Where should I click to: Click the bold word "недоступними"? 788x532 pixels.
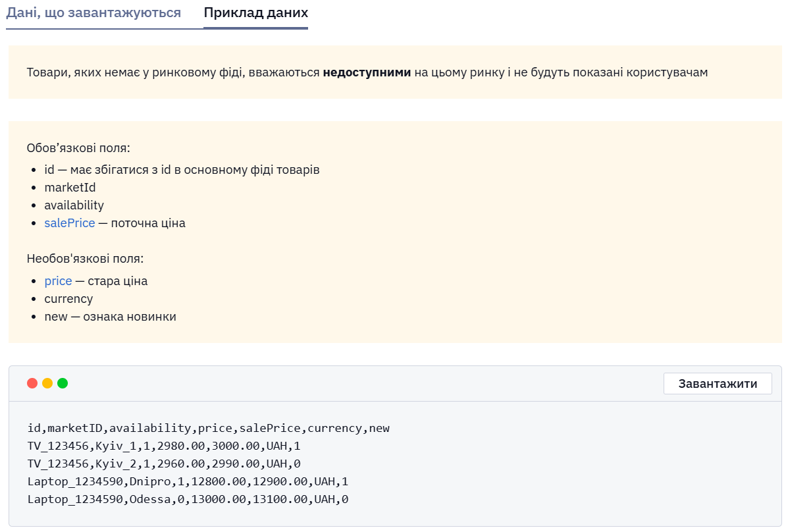pos(367,72)
